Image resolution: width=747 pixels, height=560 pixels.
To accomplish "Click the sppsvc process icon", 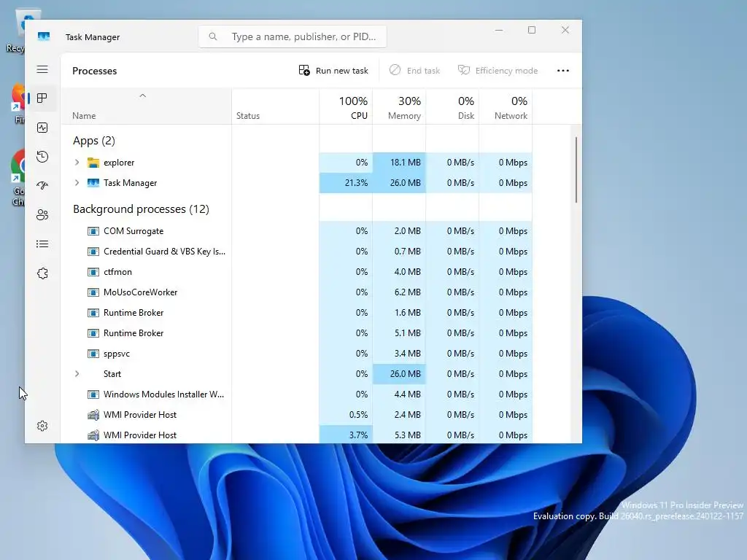I will coord(93,354).
